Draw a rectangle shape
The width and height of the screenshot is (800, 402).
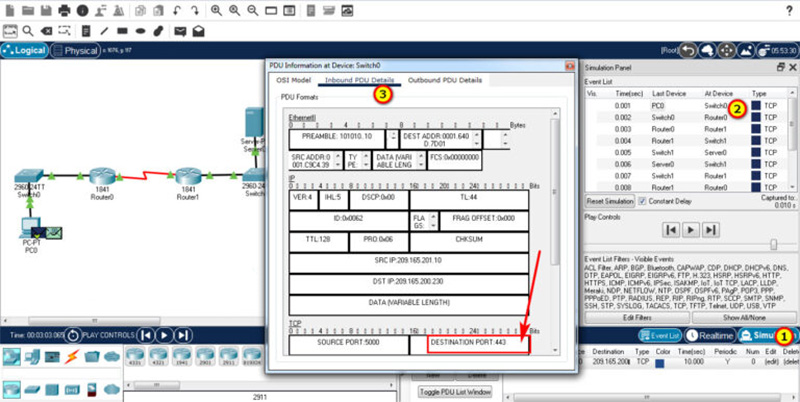(122, 32)
